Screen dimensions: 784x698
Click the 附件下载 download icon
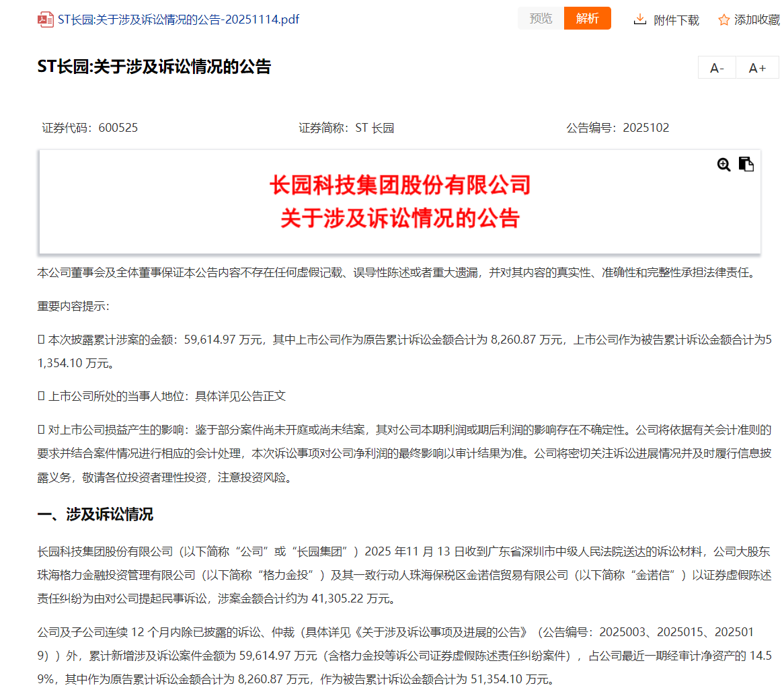click(x=639, y=20)
